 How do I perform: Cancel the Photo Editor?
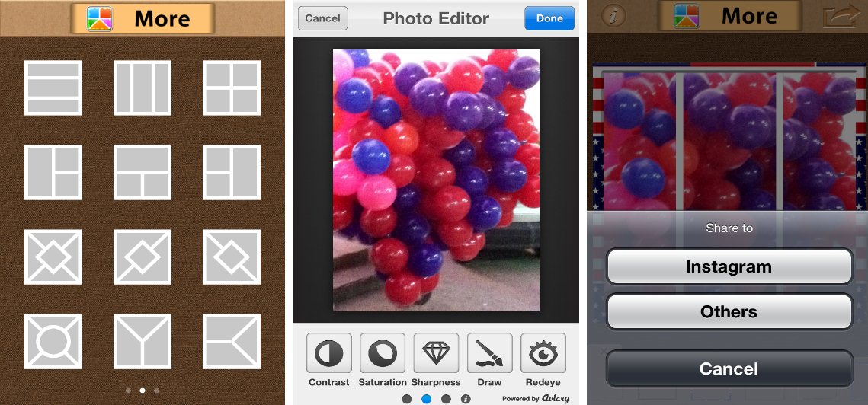point(322,18)
